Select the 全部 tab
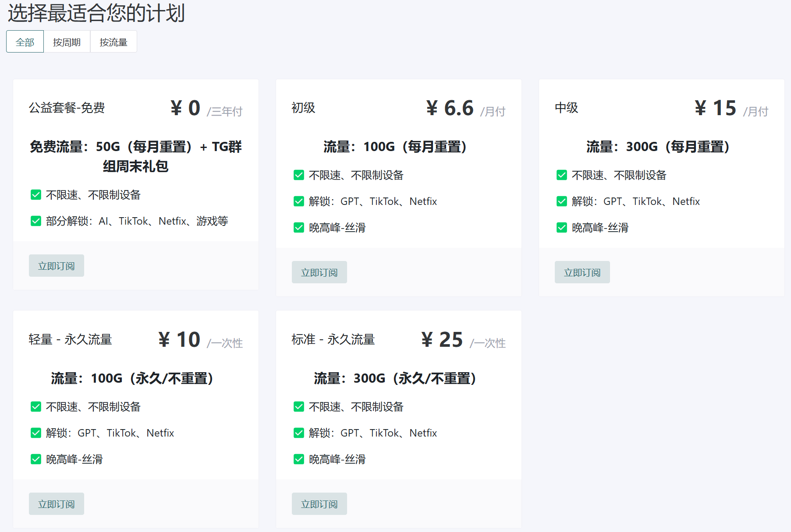Image resolution: width=791 pixels, height=532 pixels. [x=25, y=42]
